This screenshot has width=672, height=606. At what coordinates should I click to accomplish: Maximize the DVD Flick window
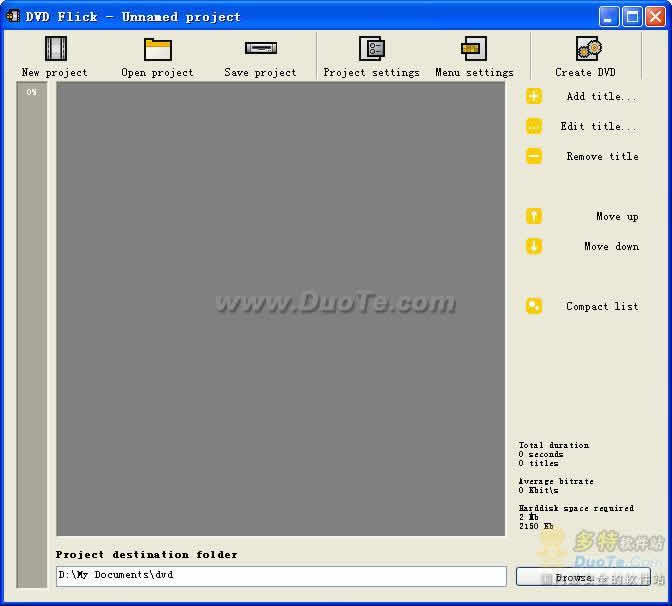coord(632,17)
